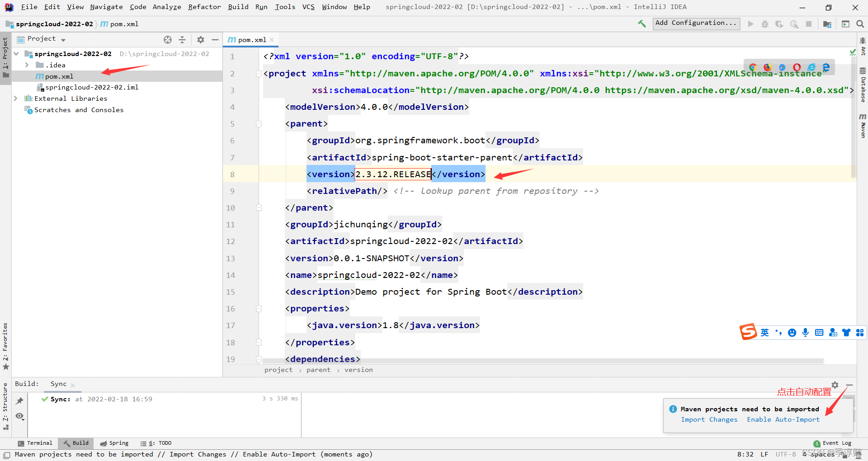Viewport: 868px width, 461px height.
Task: Open the Navigate menu
Action: 106,7
